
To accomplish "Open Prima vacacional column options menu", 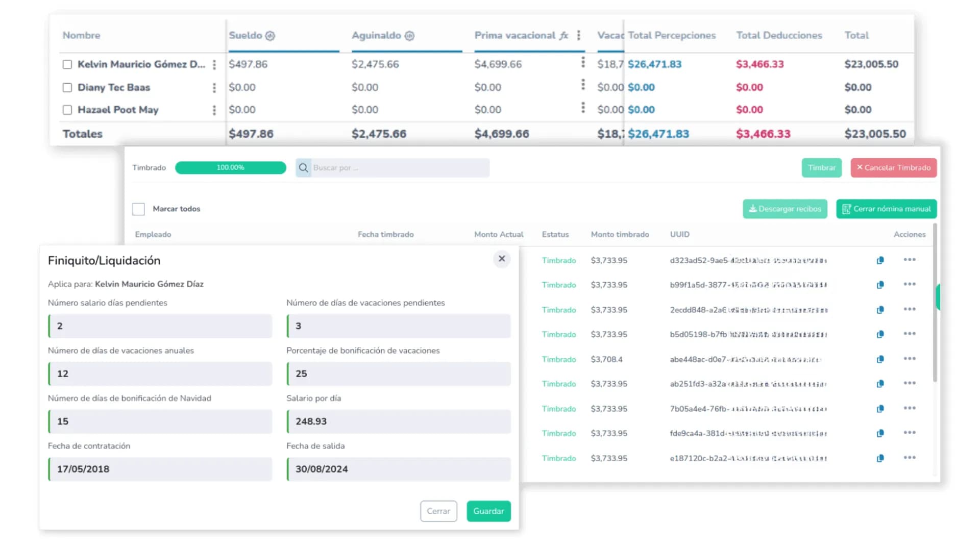I will coord(578,35).
